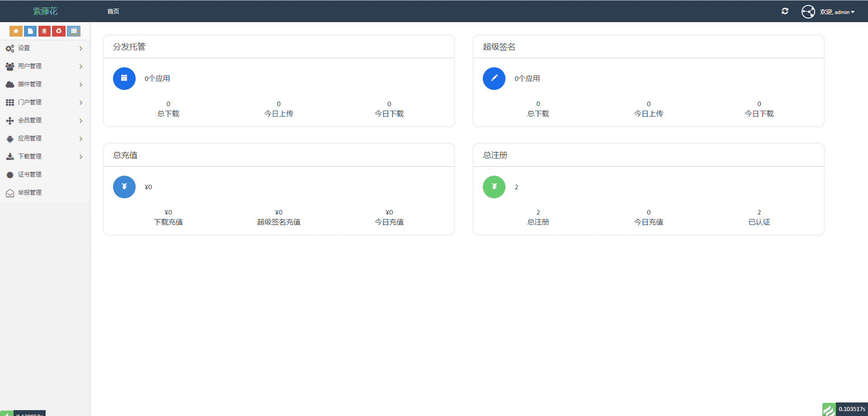Image resolution: width=868 pixels, height=416 pixels.
Task: Select the 首页 tab in top bar
Action: tap(113, 11)
